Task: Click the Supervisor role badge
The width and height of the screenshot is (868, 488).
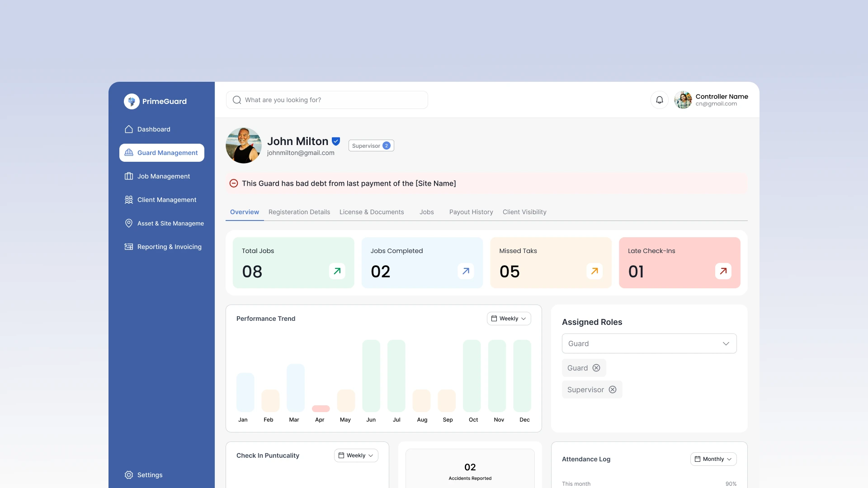Action: click(371, 145)
